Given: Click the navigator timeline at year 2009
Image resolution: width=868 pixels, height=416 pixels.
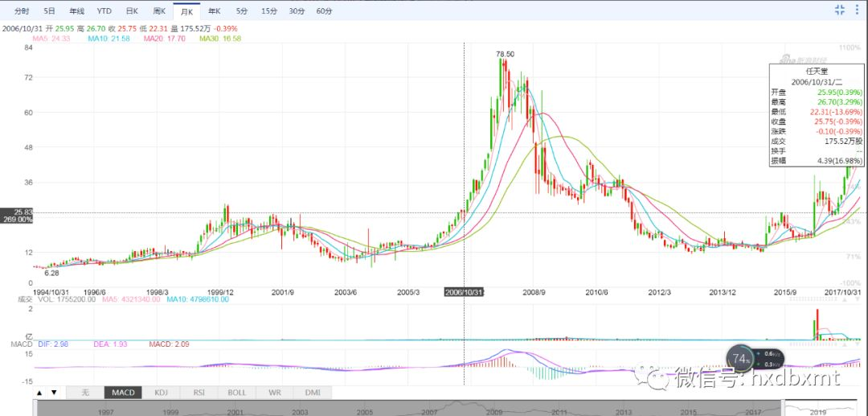Looking at the screenshot, I should (494, 412).
